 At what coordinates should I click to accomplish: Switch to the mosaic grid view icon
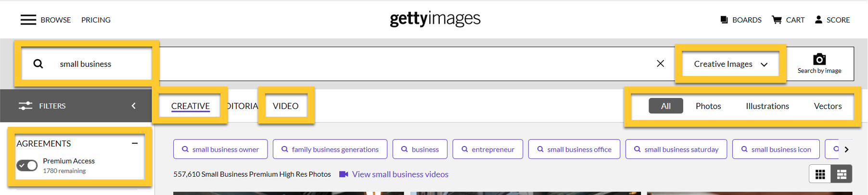coord(842,174)
